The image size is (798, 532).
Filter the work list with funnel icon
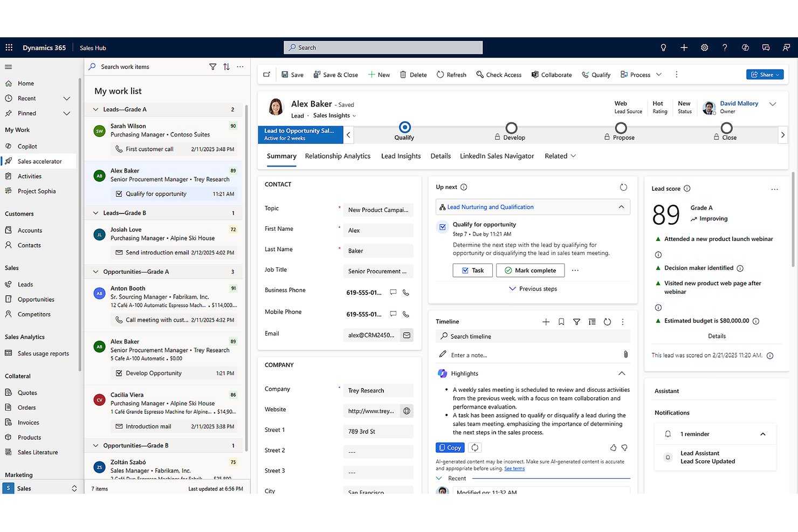[x=212, y=67]
